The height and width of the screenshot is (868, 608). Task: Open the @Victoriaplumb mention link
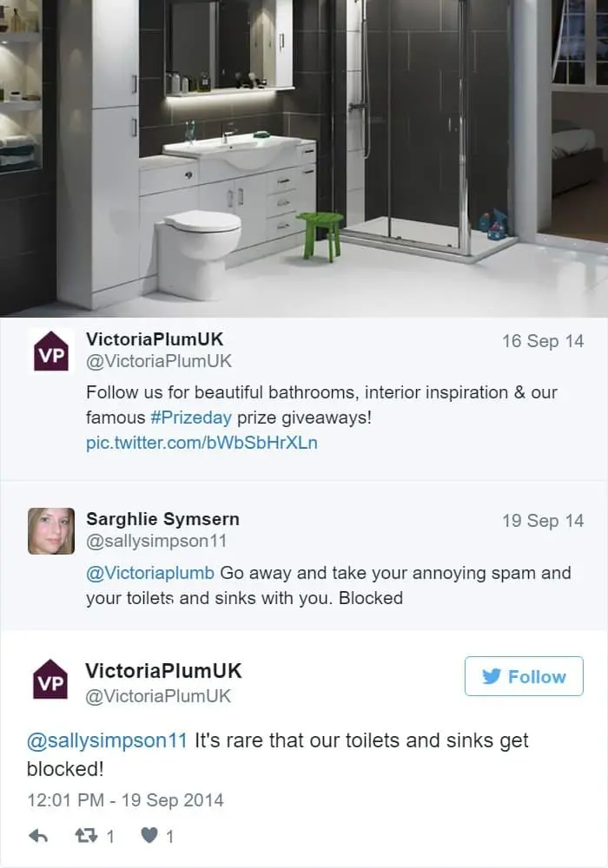click(150, 572)
